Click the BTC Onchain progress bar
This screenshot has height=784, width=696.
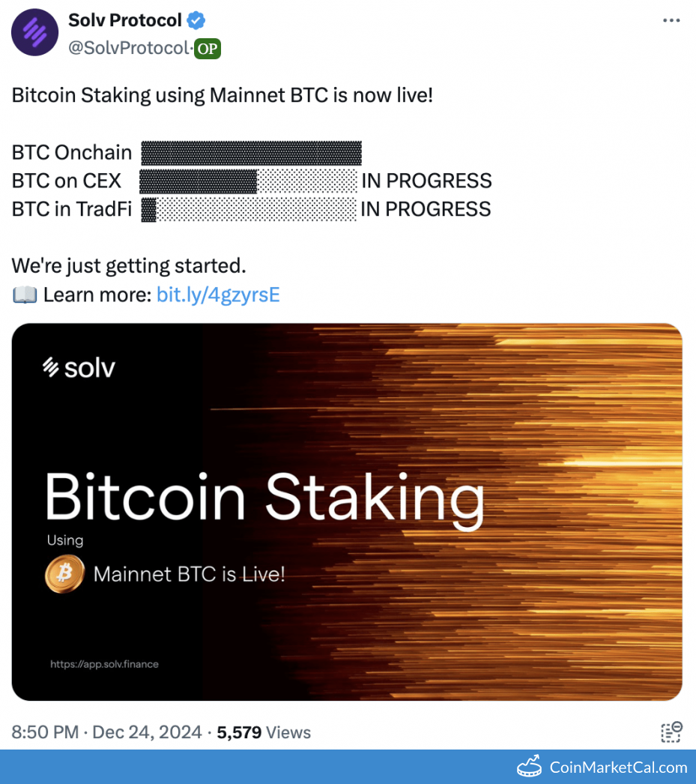coord(251,153)
